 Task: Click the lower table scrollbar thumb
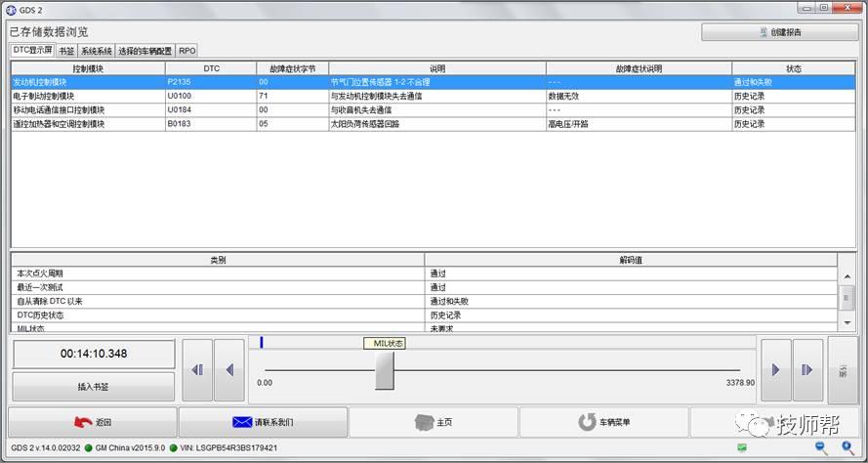[x=847, y=298]
